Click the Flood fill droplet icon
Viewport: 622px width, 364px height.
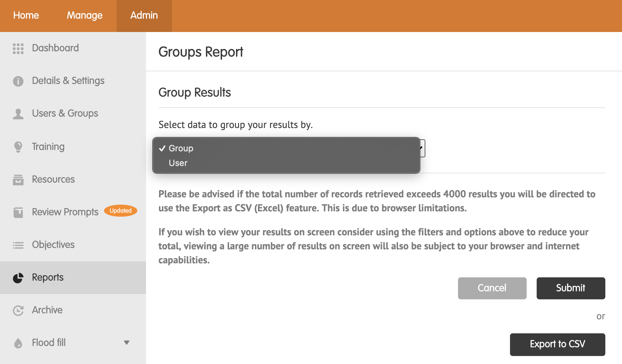[x=18, y=343]
